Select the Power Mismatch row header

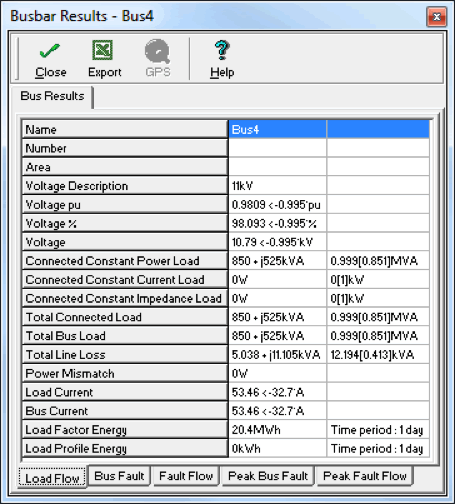pos(125,373)
